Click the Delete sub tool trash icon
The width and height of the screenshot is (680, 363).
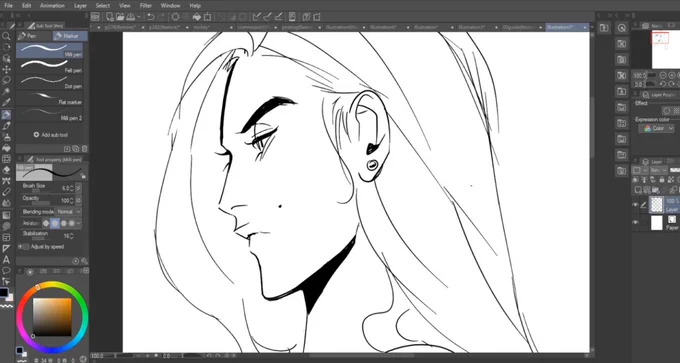84,149
